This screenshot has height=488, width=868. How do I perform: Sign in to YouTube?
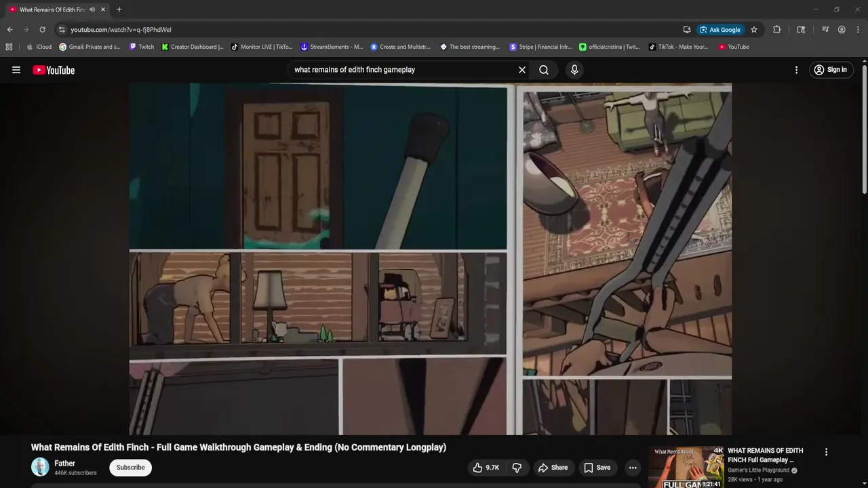[x=831, y=70]
